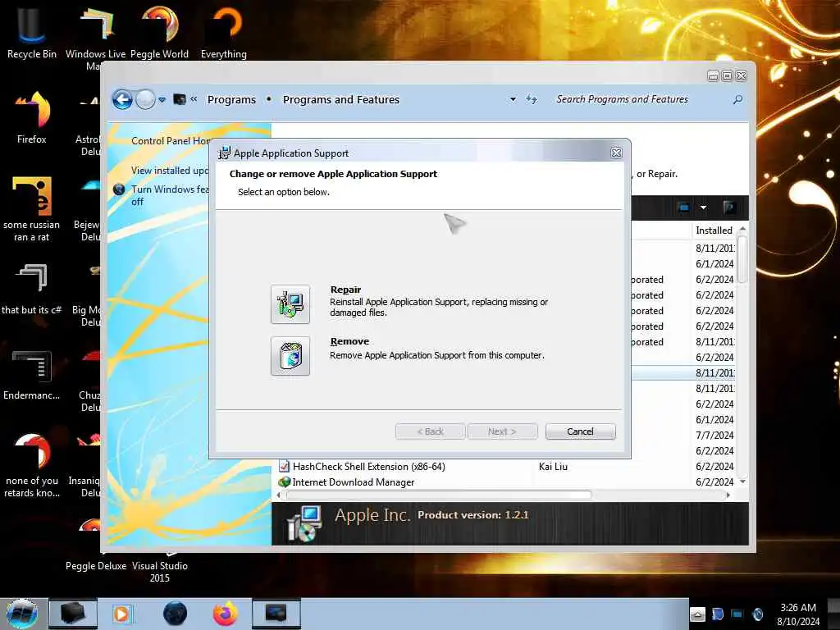Open Everything desktop icon
This screenshot has width=840, height=630.
(x=224, y=31)
